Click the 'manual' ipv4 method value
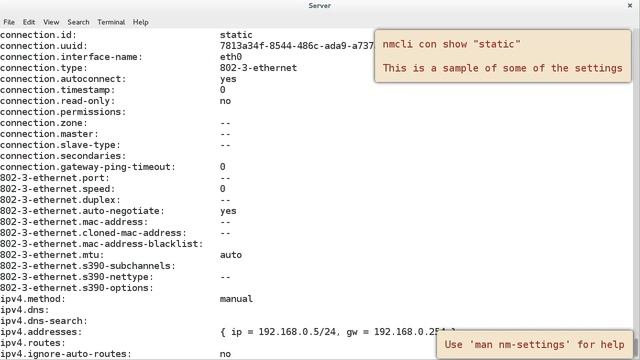This screenshot has width=640, height=360. tap(236, 299)
